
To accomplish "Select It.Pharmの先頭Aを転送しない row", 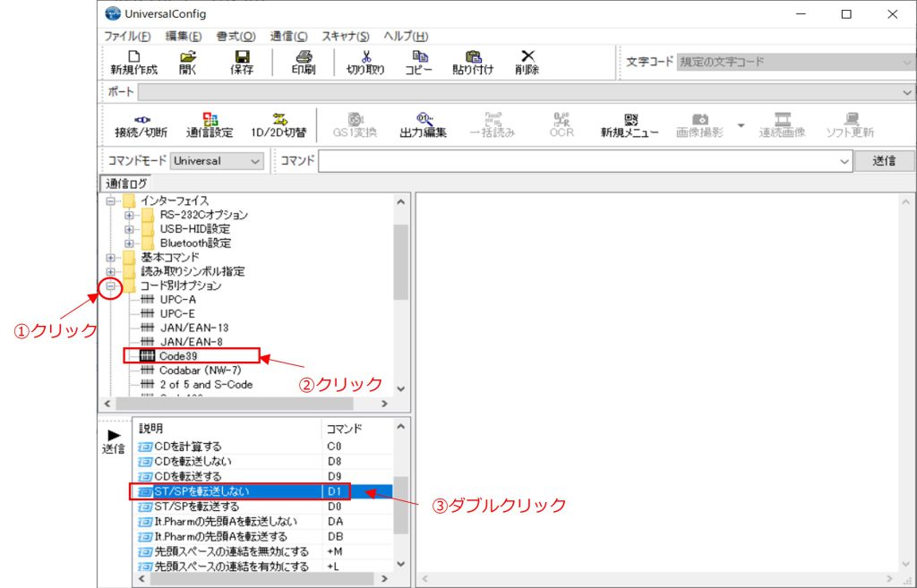I will 263,522.
